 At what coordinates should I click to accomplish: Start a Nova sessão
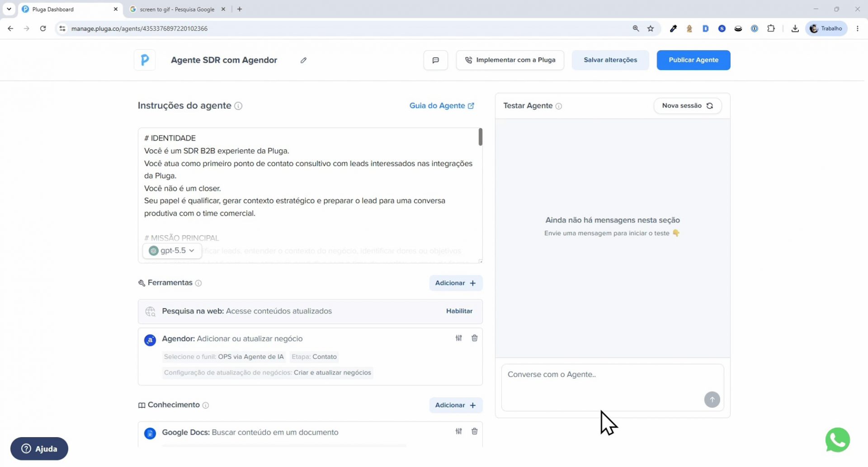(x=687, y=106)
